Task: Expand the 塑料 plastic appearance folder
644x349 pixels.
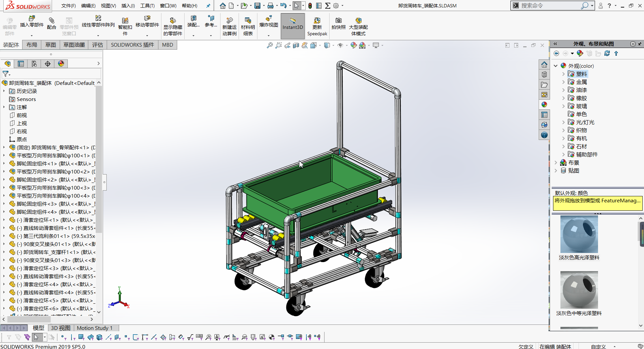Action: [x=563, y=74]
